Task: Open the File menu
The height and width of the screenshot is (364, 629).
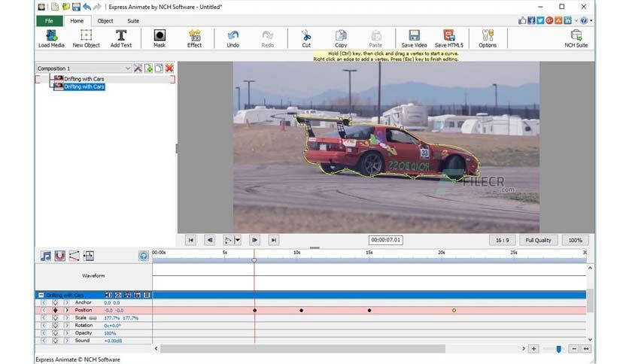Action: tap(50, 21)
